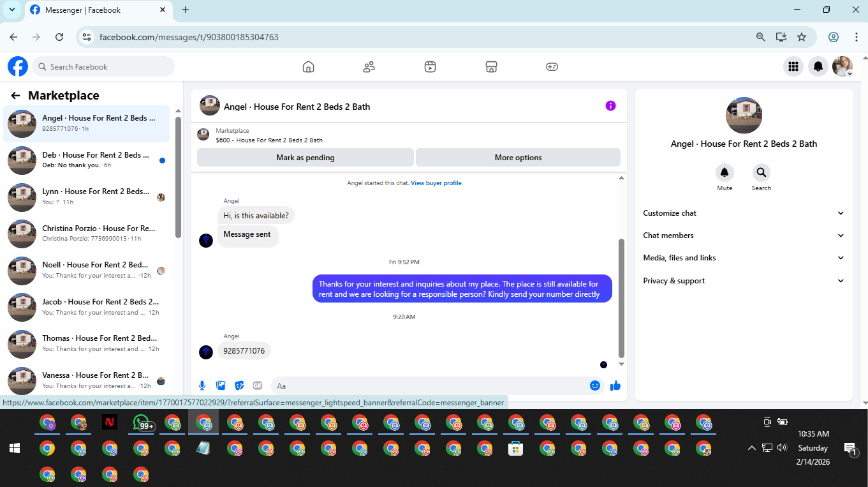Viewport: 868px width, 487px height.
Task: Open Windows notification center icon
Action: point(850,449)
